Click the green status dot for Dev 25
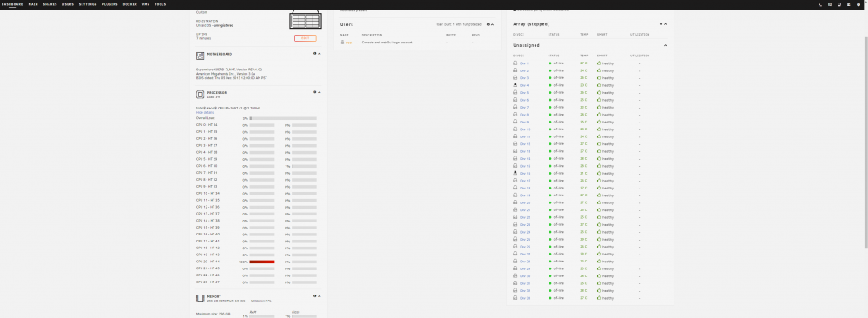The width and height of the screenshot is (868, 318). [x=550, y=239]
